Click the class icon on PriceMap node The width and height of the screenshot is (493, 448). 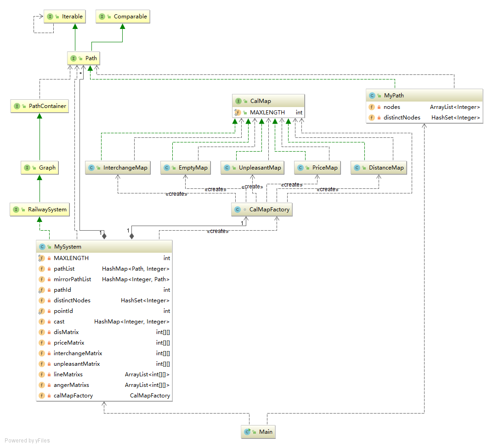(300, 168)
